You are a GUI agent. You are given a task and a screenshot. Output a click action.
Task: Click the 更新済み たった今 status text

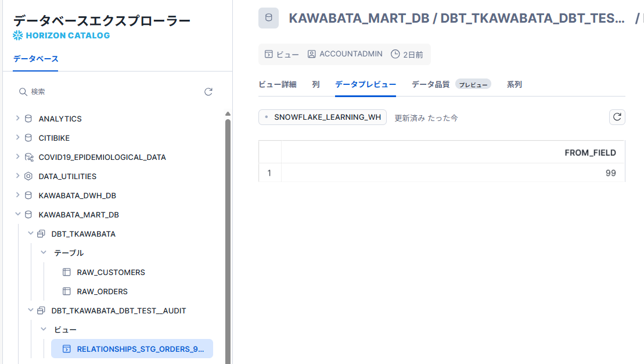[x=426, y=118]
